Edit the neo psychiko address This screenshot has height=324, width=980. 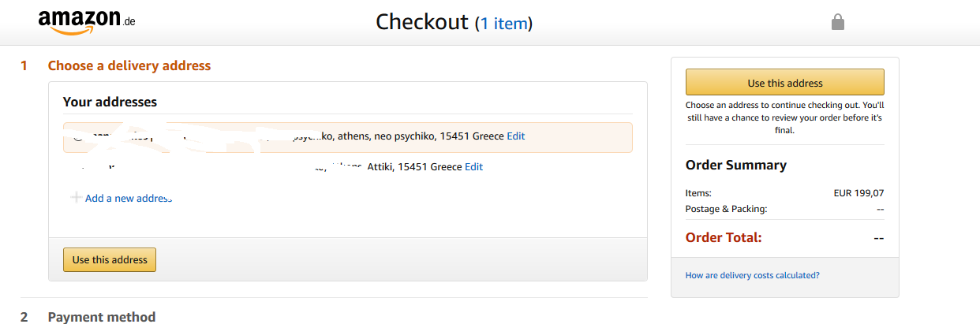point(516,136)
